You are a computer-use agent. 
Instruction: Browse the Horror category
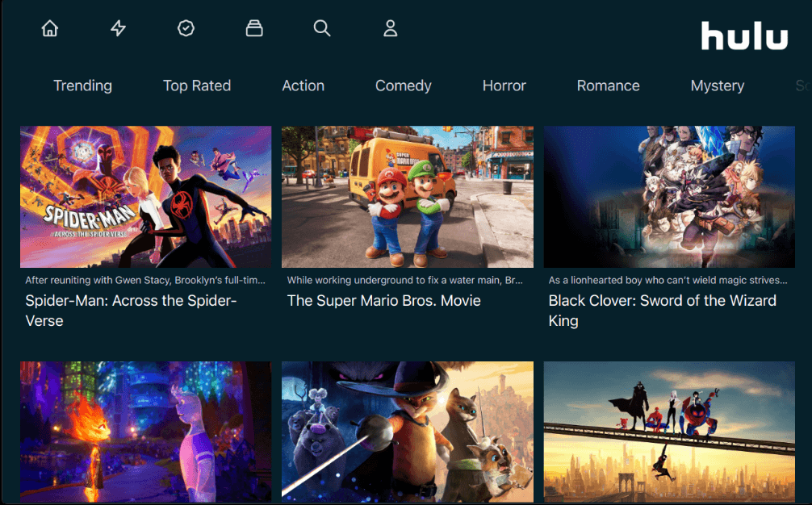click(x=504, y=86)
